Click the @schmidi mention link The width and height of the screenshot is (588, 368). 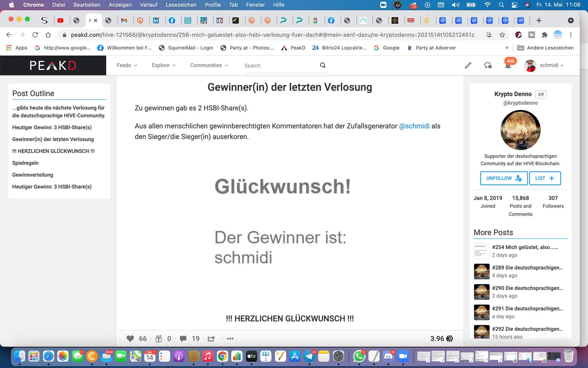click(414, 126)
